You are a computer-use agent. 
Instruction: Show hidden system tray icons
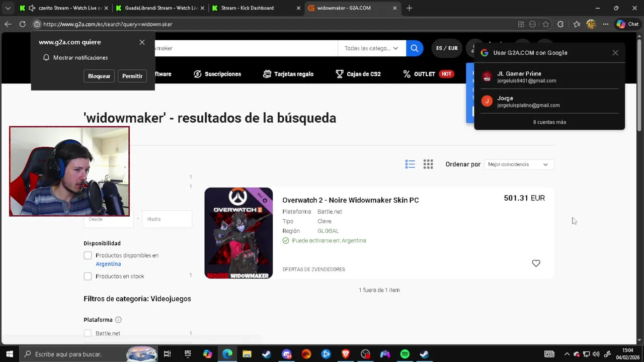[567, 354]
